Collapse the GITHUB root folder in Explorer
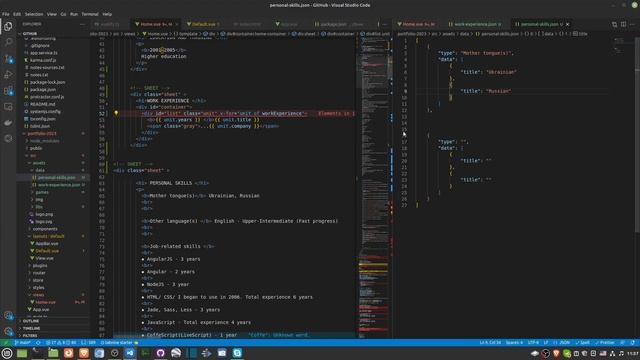The height and width of the screenshot is (360, 640). [30, 33]
